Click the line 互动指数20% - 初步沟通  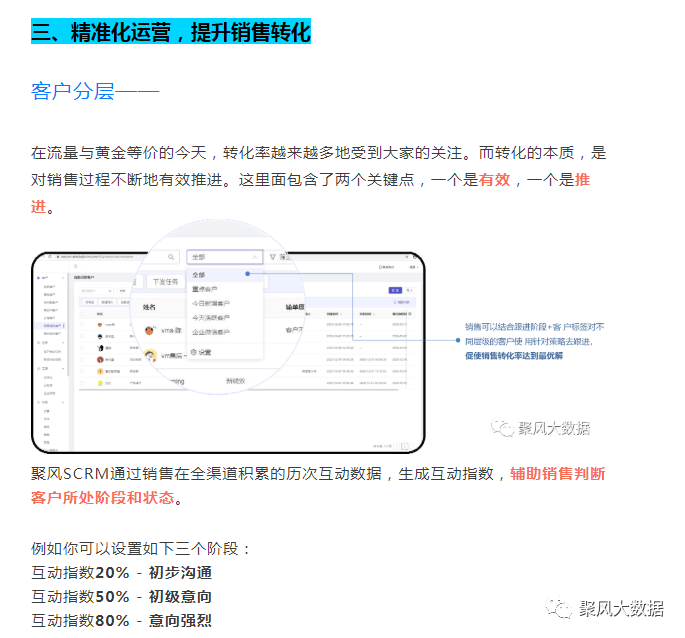(x=121, y=573)
